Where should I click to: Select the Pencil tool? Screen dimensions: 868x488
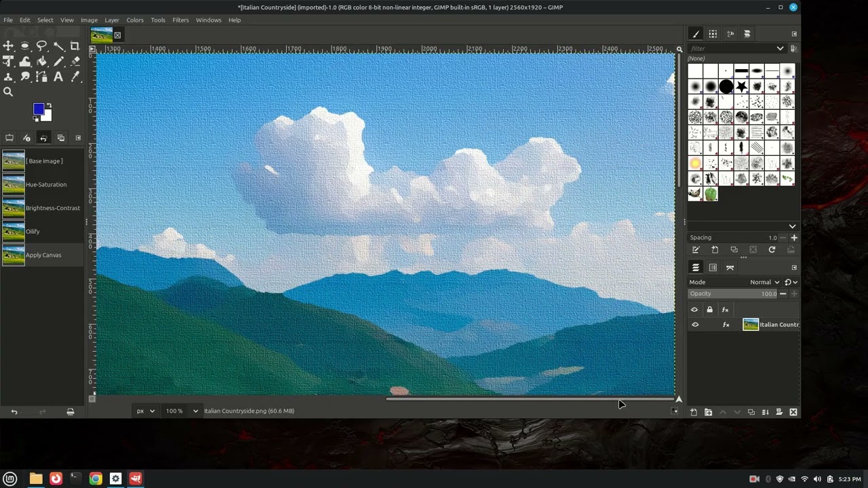[58, 62]
